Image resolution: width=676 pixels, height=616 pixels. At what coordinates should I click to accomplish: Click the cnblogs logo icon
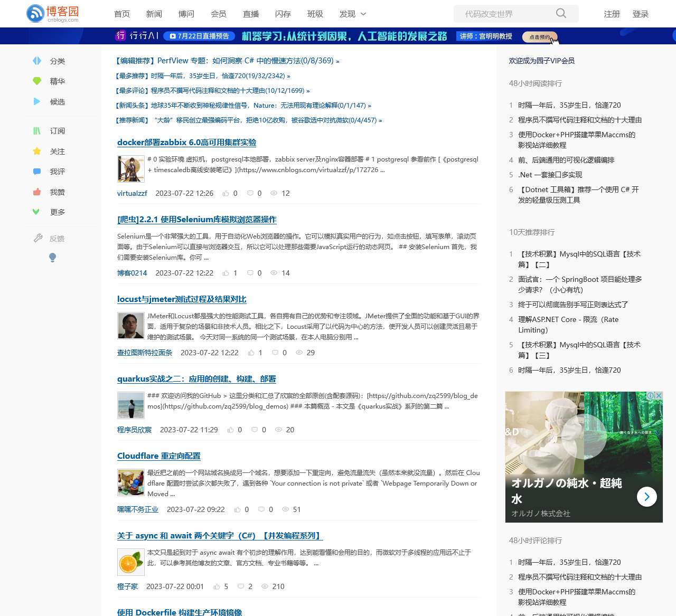click(35, 14)
